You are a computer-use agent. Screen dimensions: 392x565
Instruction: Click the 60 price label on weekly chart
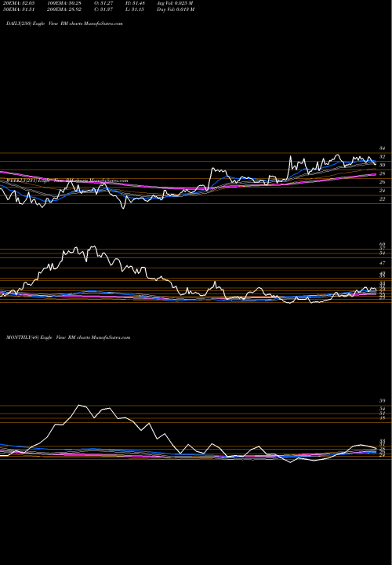(x=383, y=244)
